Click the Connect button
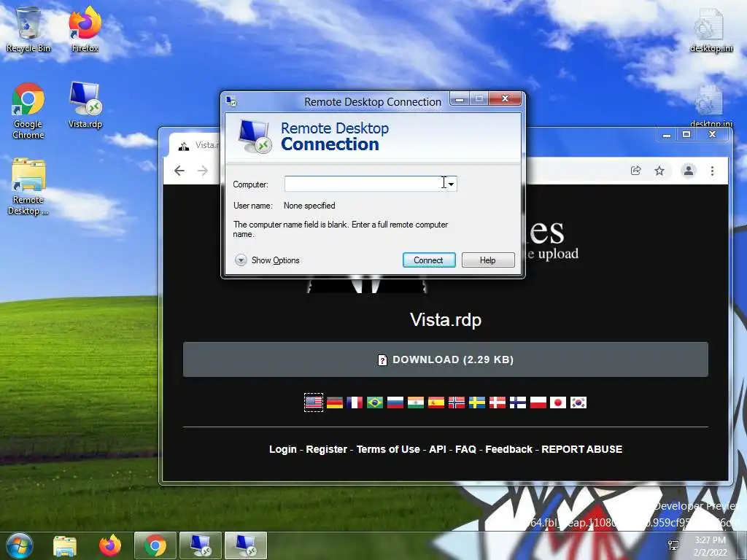The width and height of the screenshot is (747, 560). point(429,260)
